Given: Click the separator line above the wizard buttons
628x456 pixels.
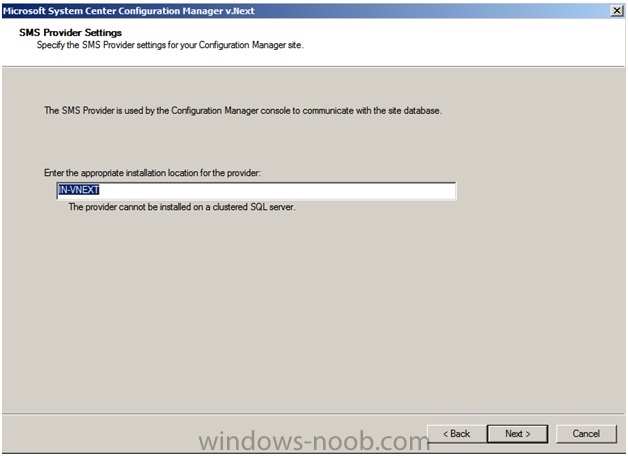Looking at the screenshot, I should coord(313,414).
